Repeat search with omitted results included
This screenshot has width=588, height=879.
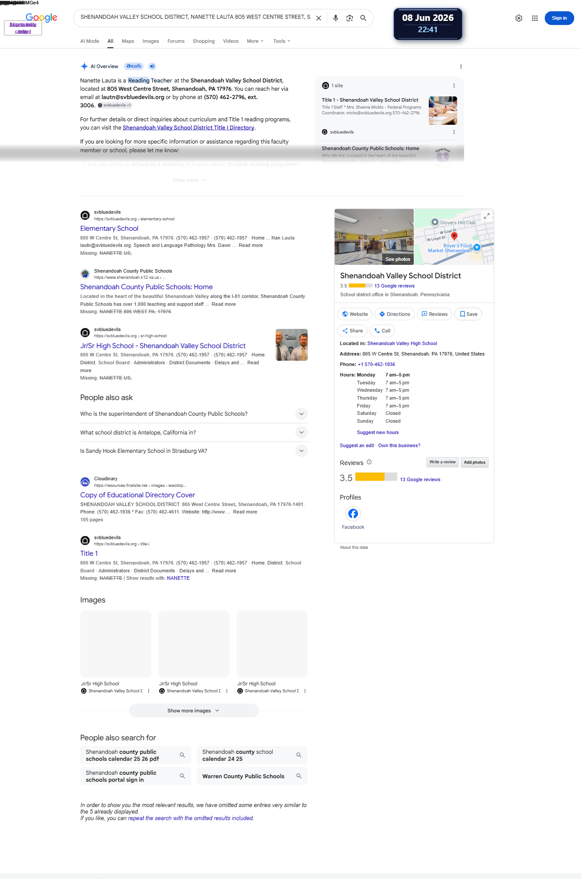pos(191,818)
